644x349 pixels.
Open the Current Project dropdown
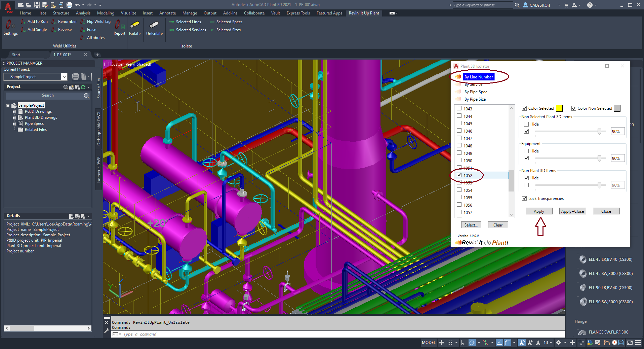[x=64, y=77]
